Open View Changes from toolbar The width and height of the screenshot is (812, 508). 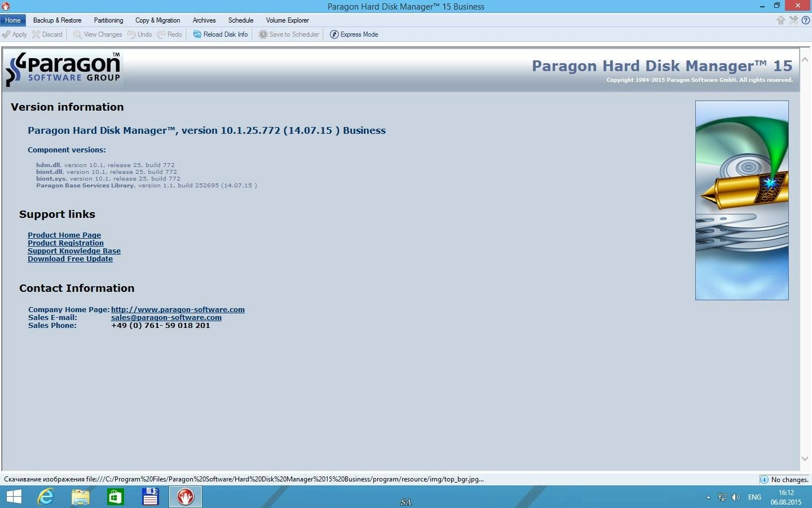98,34
